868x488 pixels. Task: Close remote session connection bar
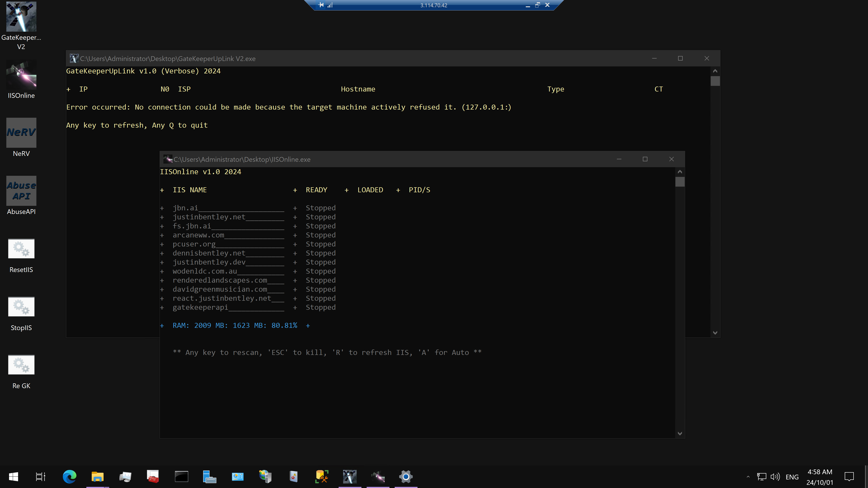547,5
